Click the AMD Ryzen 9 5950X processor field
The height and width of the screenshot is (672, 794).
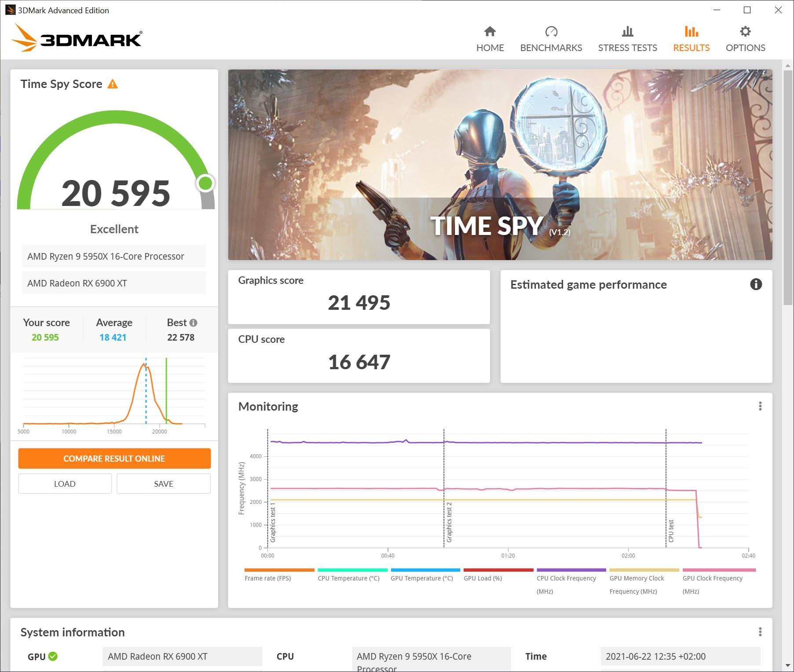coord(114,256)
